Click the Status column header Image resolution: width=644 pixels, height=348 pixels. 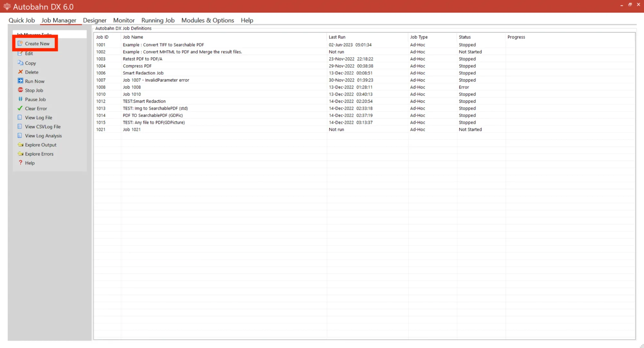[465, 37]
